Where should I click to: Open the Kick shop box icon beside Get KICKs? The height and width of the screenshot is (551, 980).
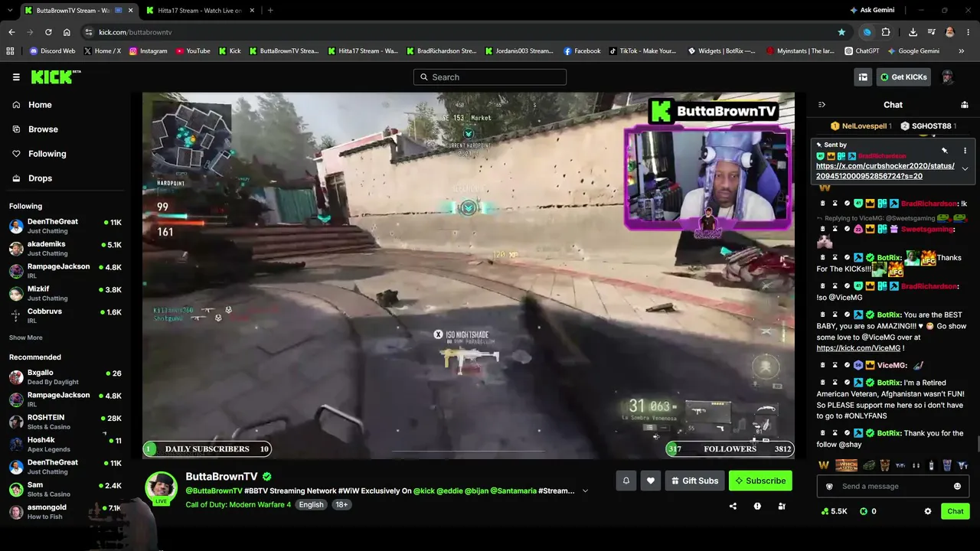(x=863, y=77)
